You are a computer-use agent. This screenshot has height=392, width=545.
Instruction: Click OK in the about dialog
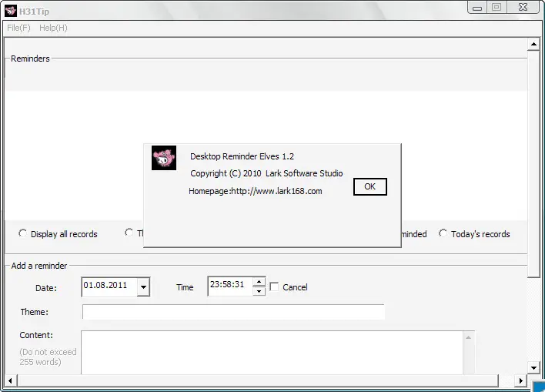(x=369, y=187)
